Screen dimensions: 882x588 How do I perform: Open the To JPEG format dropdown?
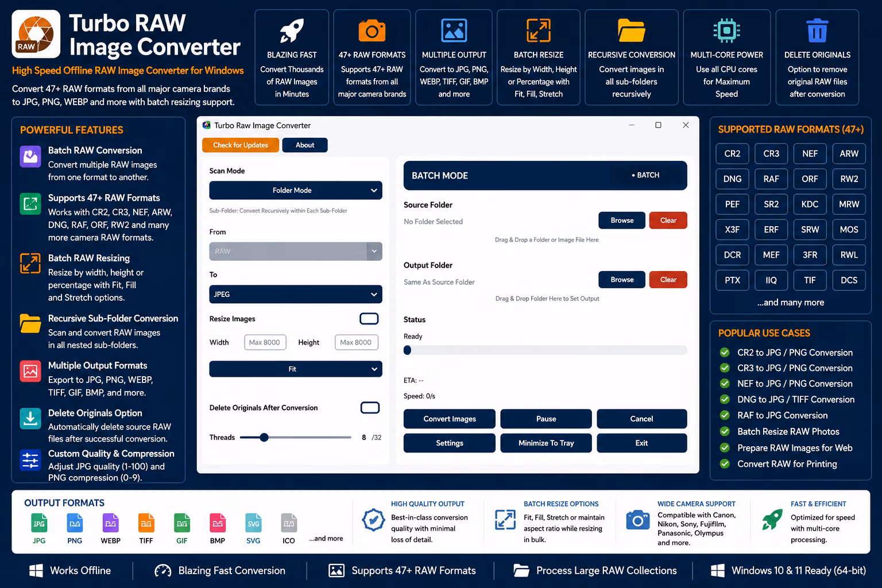coord(296,294)
